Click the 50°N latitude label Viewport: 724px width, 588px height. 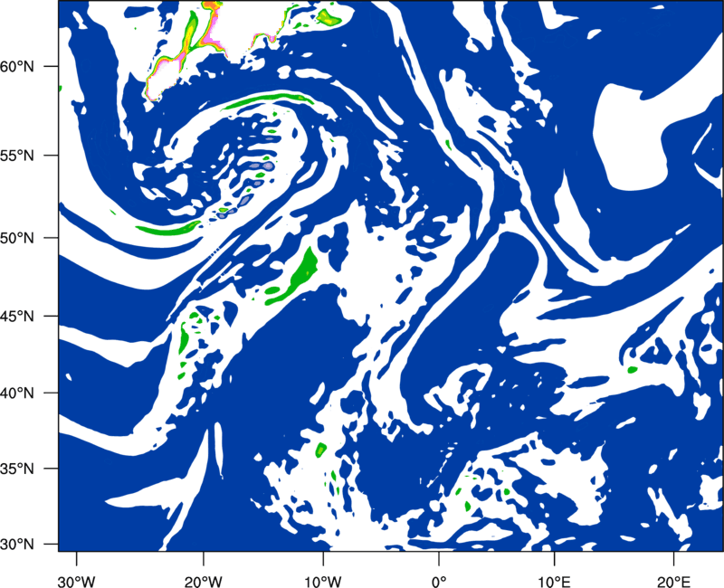point(17,238)
